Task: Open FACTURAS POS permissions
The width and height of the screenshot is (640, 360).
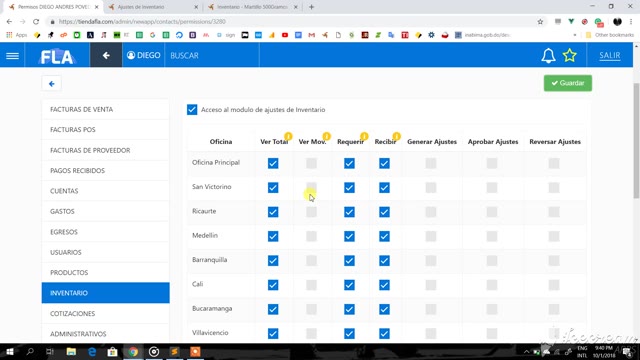Action: pyautogui.click(x=105, y=130)
